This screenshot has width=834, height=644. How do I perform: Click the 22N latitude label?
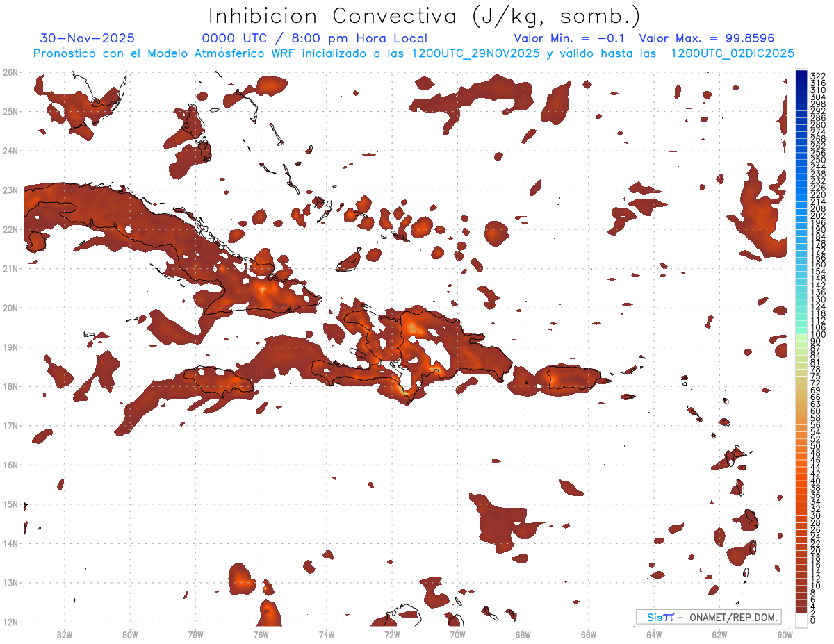tap(10, 229)
